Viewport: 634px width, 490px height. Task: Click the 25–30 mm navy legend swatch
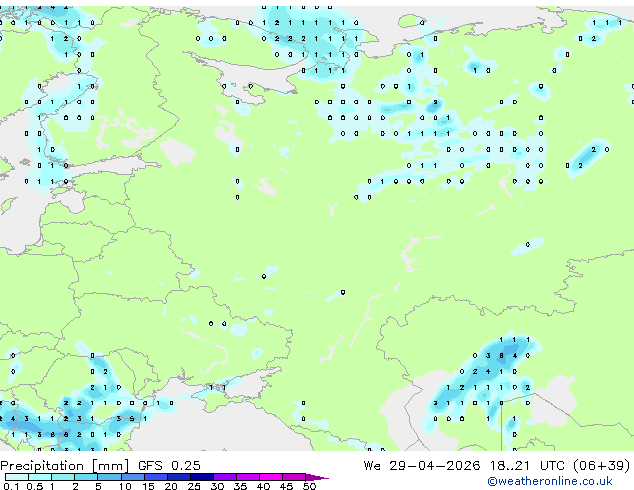(201, 477)
